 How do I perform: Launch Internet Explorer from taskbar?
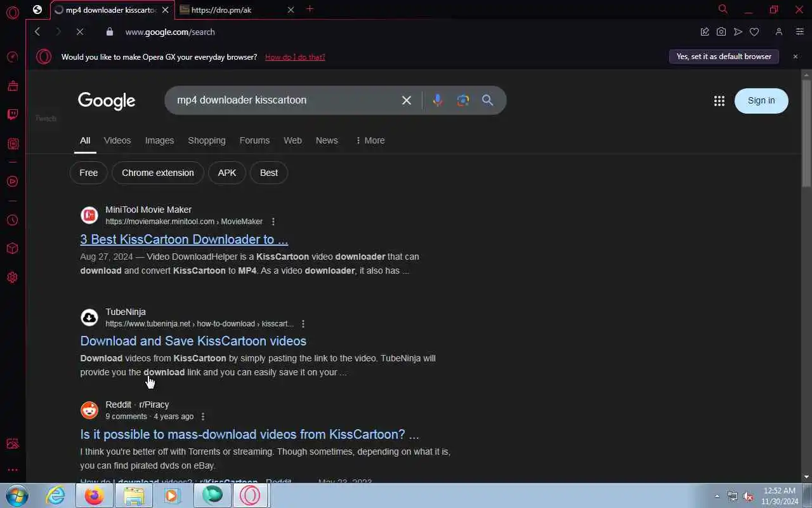[x=56, y=495]
